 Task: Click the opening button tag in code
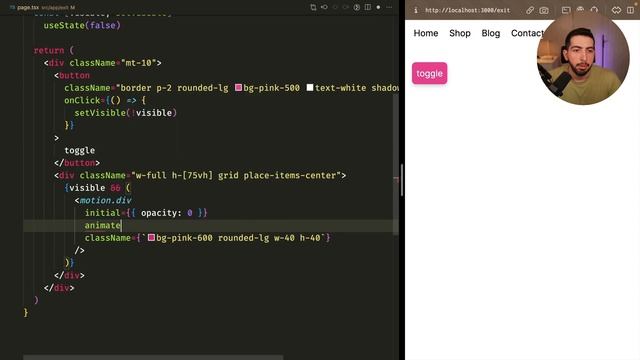pos(72,76)
